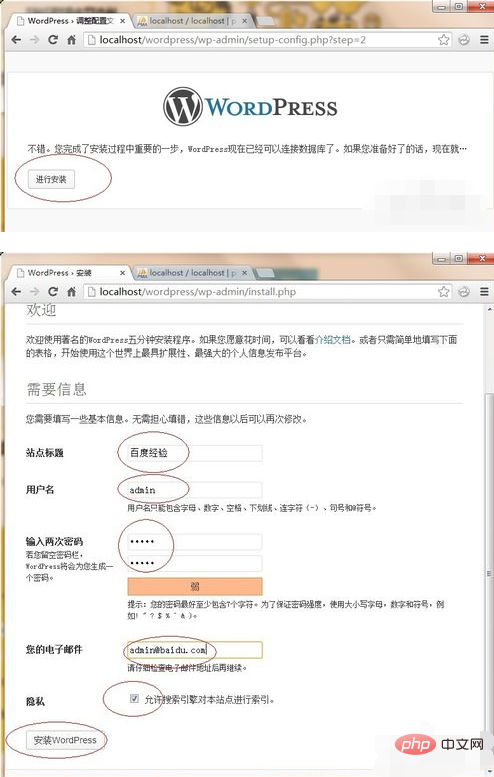Click the password strength indicator bar
Image resolution: width=494 pixels, height=777 pixels.
tap(195, 587)
